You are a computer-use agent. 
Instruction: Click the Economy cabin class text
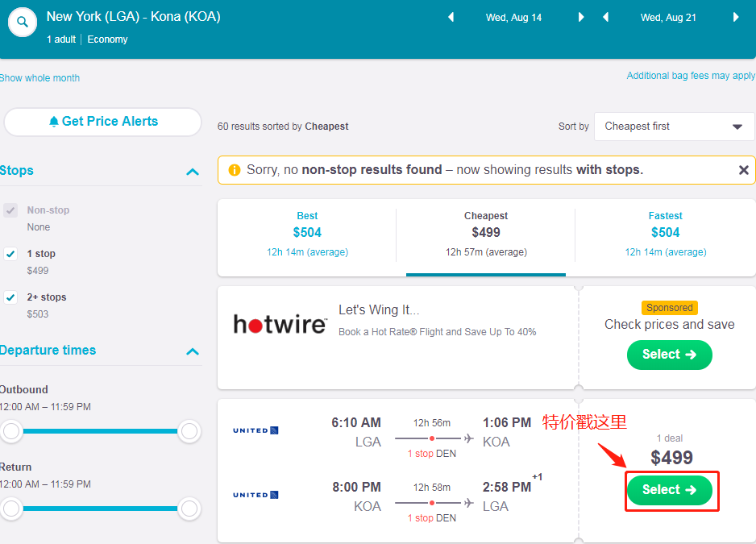tap(107, 39)
